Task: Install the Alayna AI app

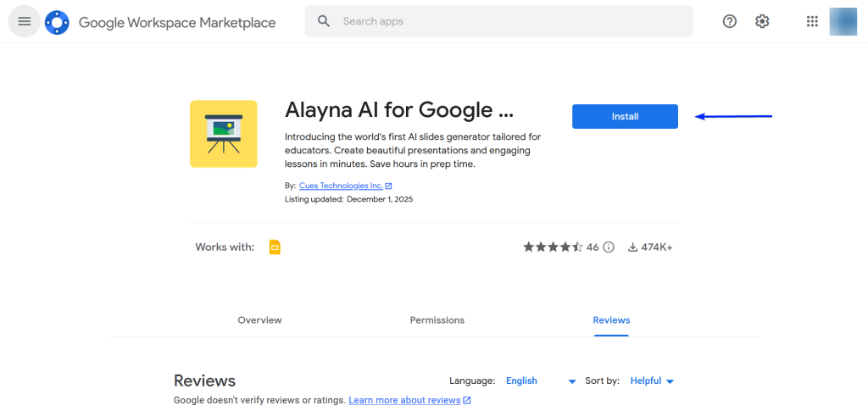Action: point(625,116)
